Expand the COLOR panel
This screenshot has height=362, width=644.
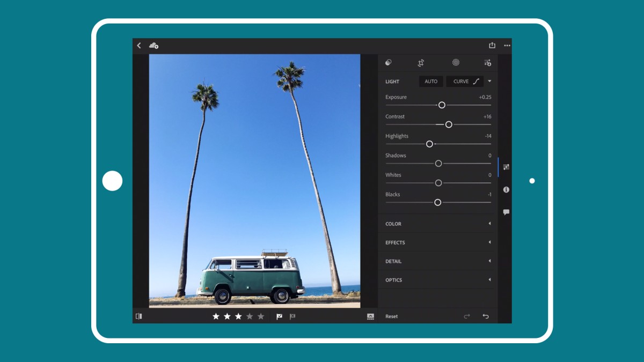(x=438, y=224)
